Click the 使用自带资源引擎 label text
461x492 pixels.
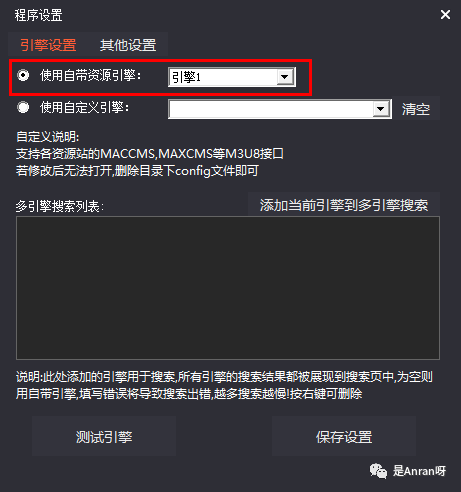pyautogui.click(x=91, y=75)
